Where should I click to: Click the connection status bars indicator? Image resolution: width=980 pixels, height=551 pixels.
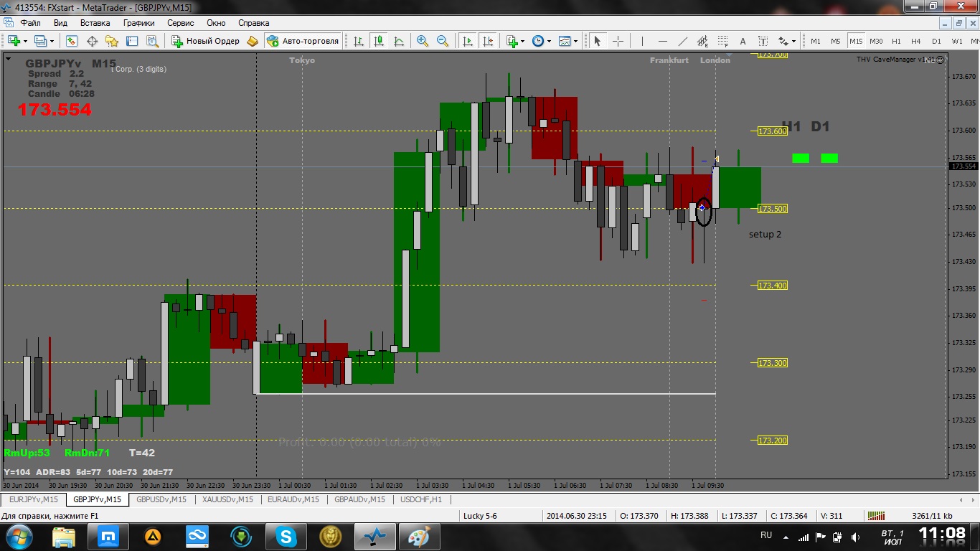click(876, 515)
